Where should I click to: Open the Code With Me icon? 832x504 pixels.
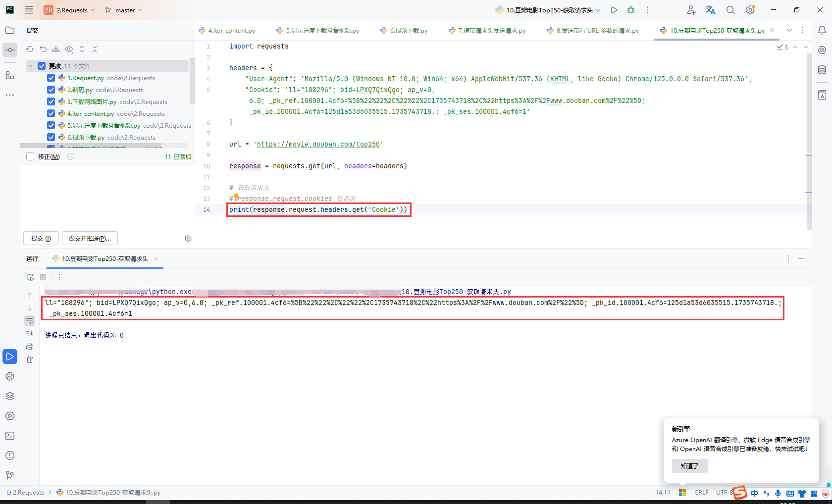691,10
